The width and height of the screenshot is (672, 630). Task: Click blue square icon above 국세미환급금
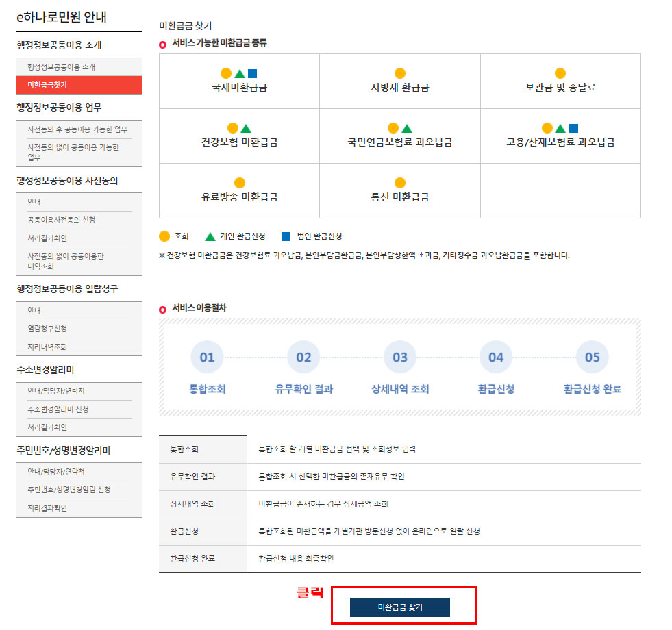click(x=253, y=74)
